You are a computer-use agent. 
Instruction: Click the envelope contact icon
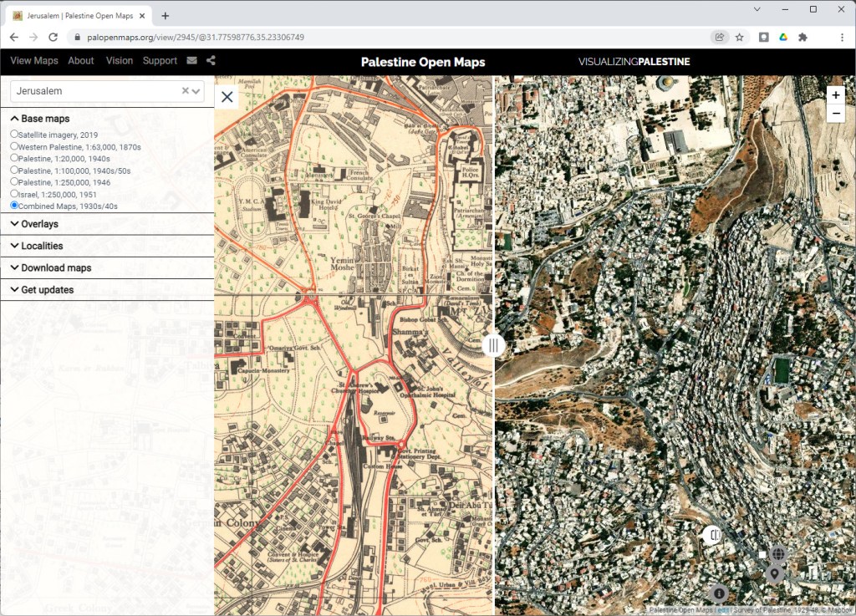click(192, 61)
